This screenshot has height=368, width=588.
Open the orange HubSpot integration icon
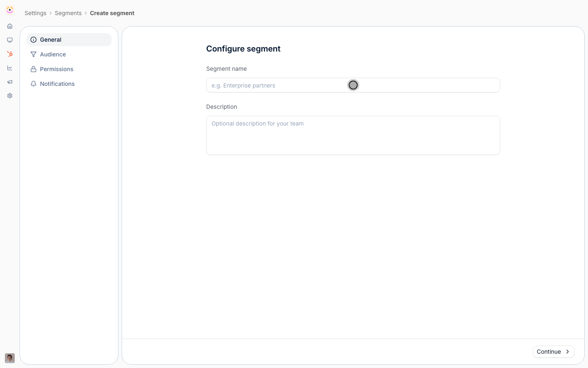click(x=10, y=54)
